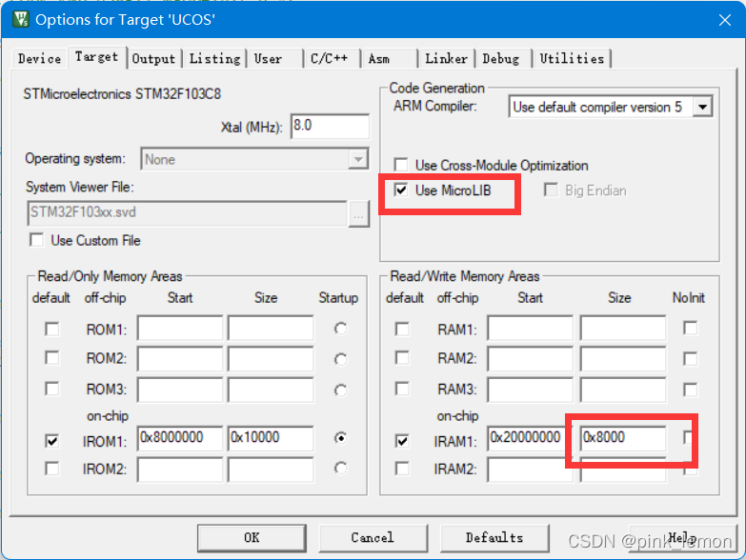
Task: Edit the IROM1 Start address 0x8000000
Action: 180,438
